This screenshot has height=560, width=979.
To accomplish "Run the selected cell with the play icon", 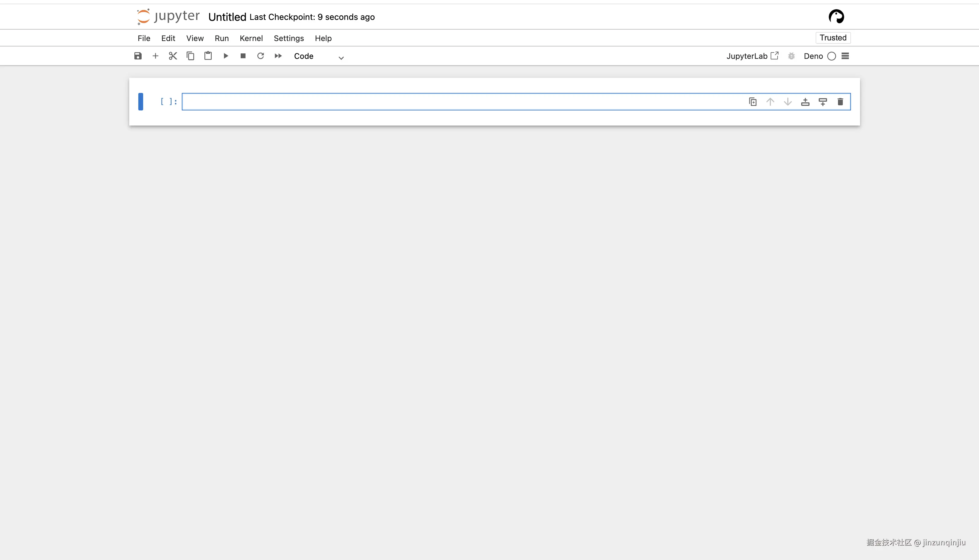I will point(226,56).
